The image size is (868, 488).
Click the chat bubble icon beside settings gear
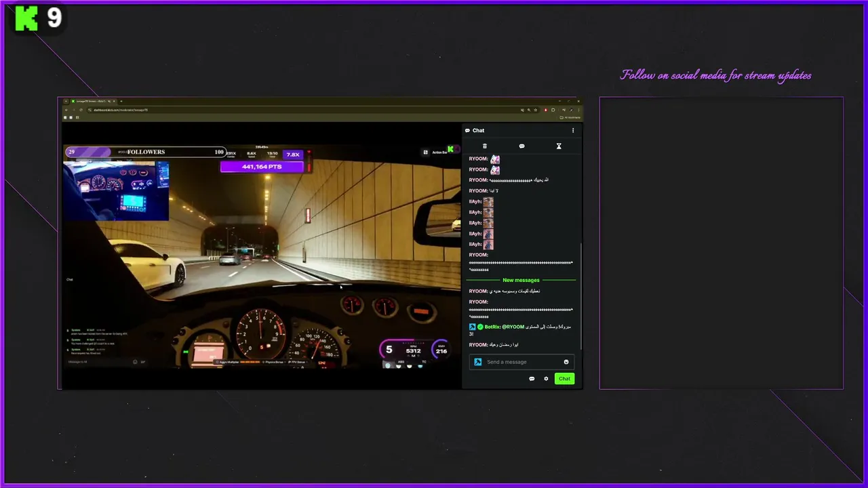click(x=532, y=379)
